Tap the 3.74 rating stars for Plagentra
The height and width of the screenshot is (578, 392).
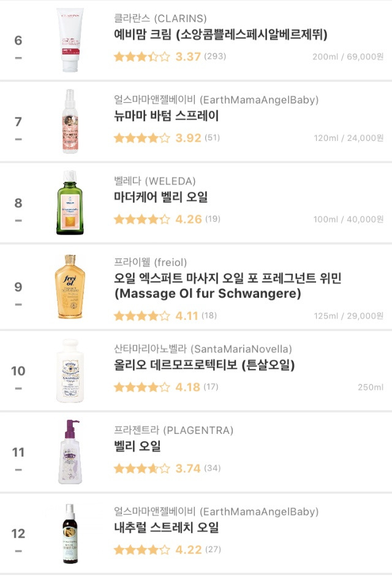(142, 468)
